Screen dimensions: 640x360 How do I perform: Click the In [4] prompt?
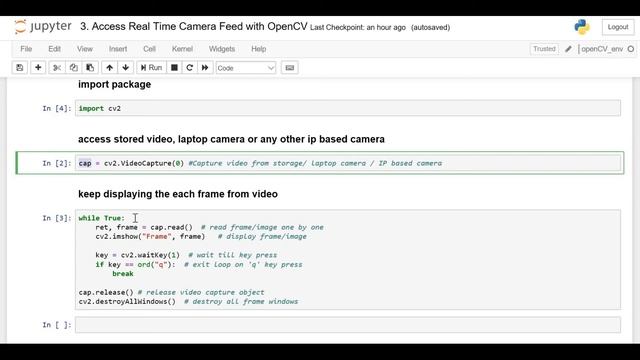coord(57,108)
